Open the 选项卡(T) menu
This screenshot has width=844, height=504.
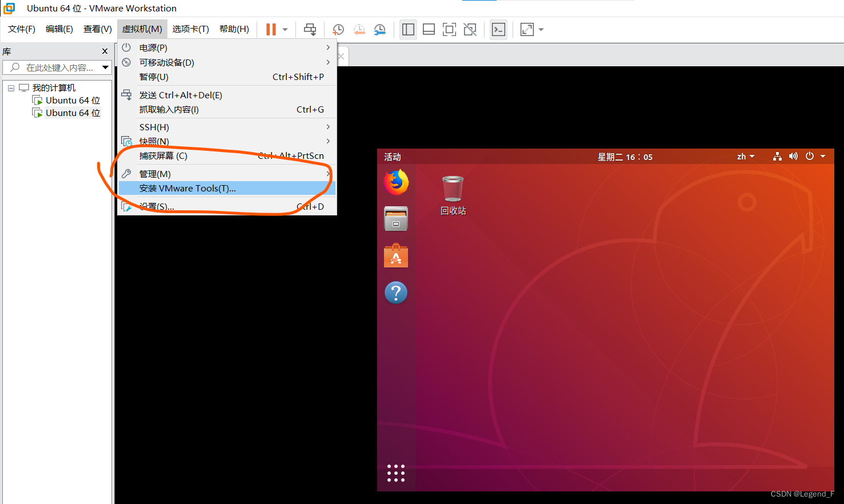[x=191, y=29]
